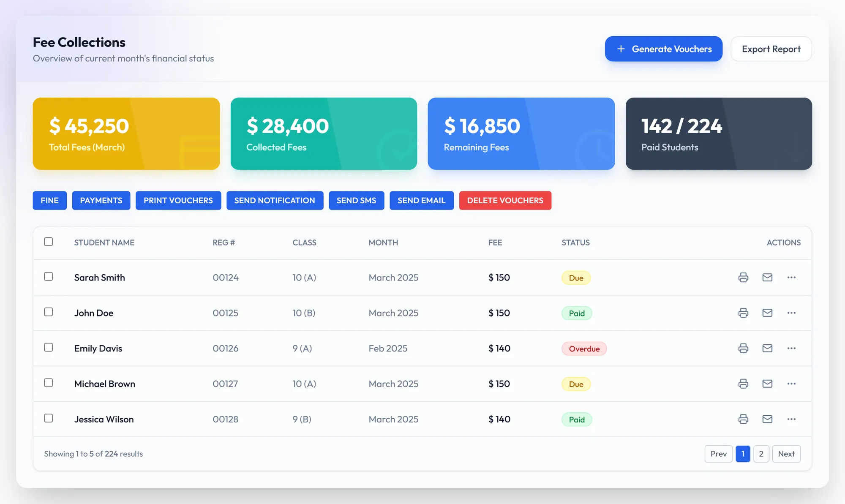Print Emily Davis's voucher
This screenshot has height=504, width=845.
pyautogui.click(x=743, y=349)
